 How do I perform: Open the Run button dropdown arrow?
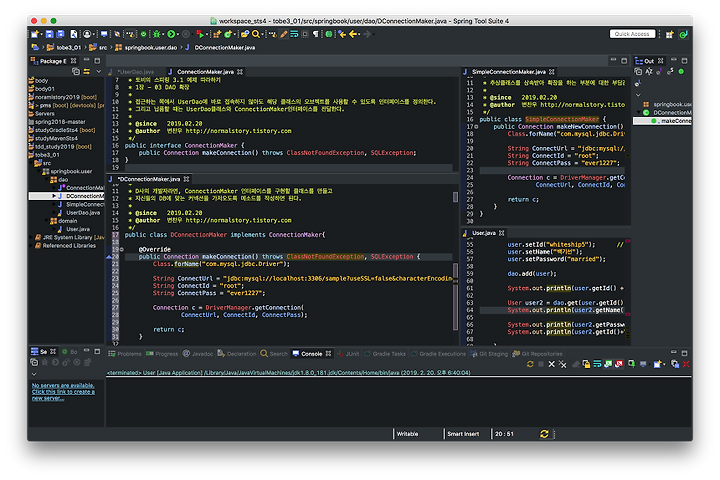coord(178,34)
